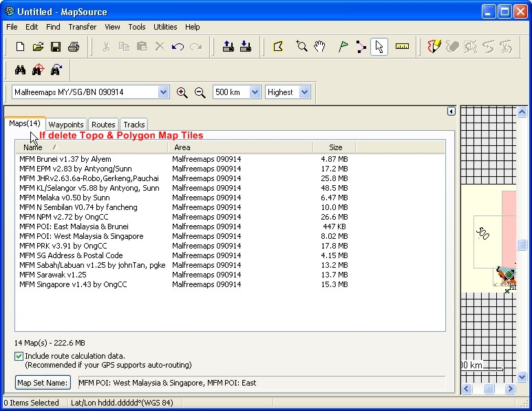Select the Distance/Bearing ruler tool

(402, 47)
